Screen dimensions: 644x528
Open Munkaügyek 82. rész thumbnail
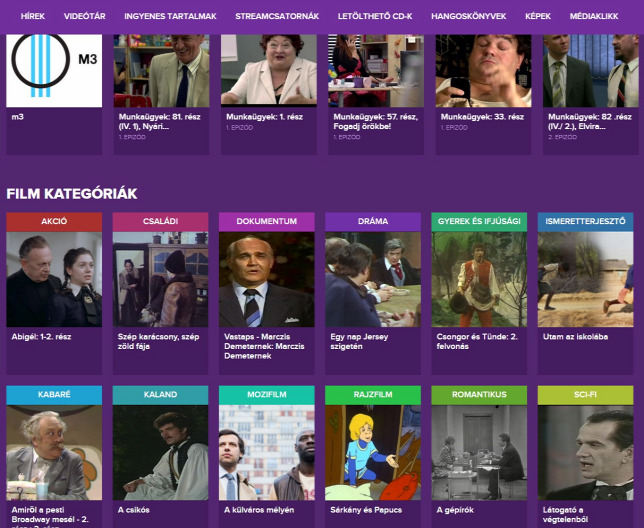(591, 71)
